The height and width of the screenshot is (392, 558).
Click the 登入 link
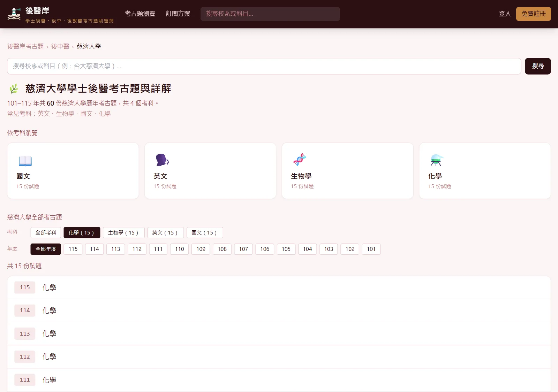505,14
